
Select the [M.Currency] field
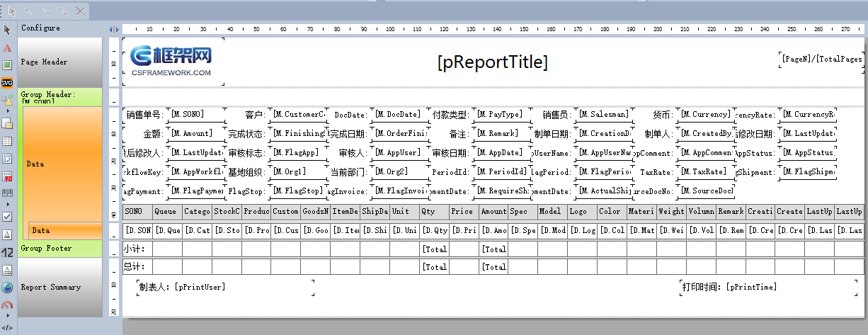[x=706, y=114]
